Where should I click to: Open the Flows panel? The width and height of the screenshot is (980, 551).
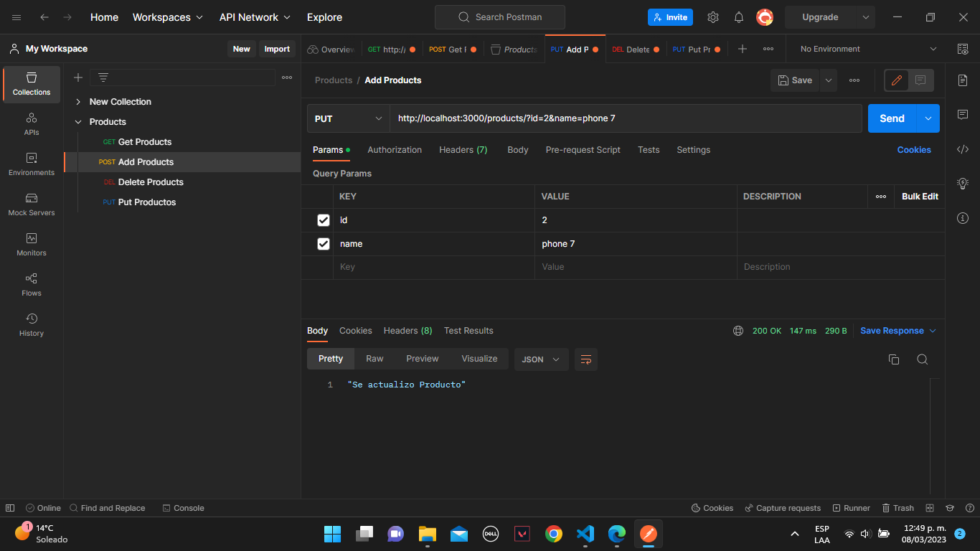coord(31,284)
